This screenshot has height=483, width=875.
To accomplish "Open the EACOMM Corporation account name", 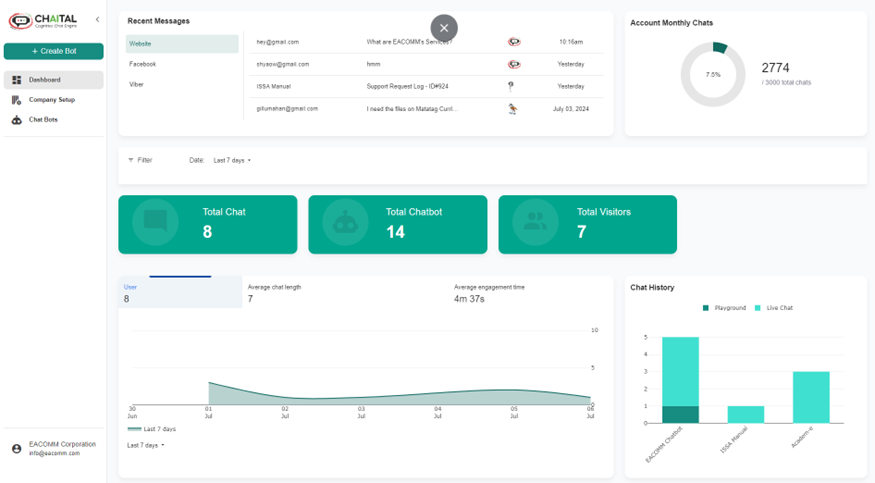I will [x=62, y=444].
